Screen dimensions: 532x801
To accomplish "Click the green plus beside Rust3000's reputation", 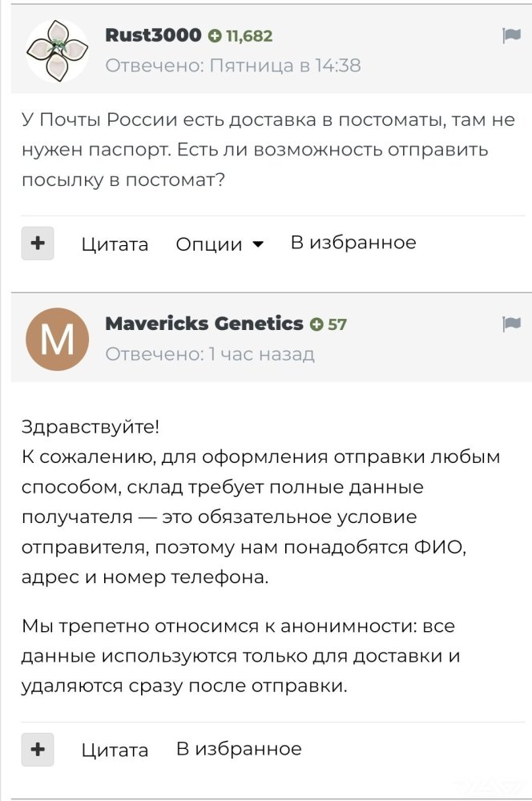I will tap(214, 35).
